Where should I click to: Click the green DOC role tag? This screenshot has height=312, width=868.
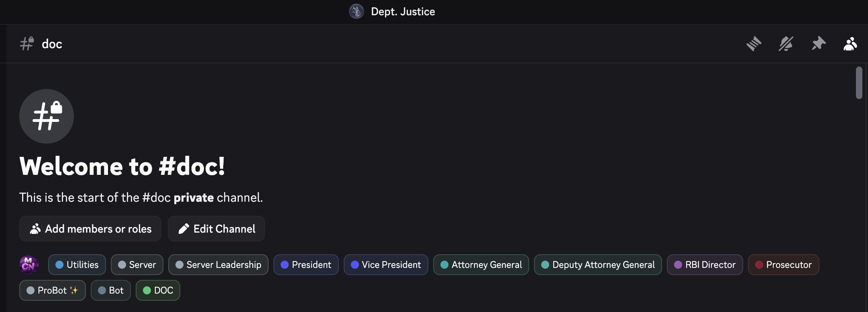click(x=158, y=290)
